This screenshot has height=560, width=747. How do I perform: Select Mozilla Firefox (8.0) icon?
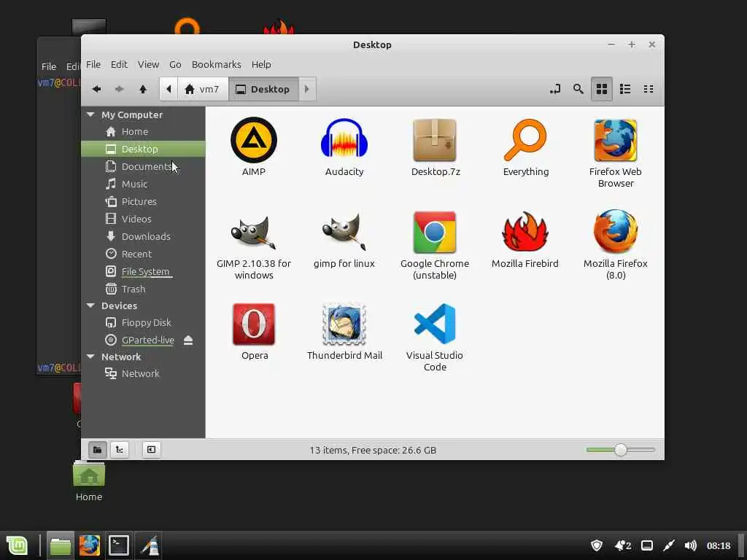click(616, 231)
